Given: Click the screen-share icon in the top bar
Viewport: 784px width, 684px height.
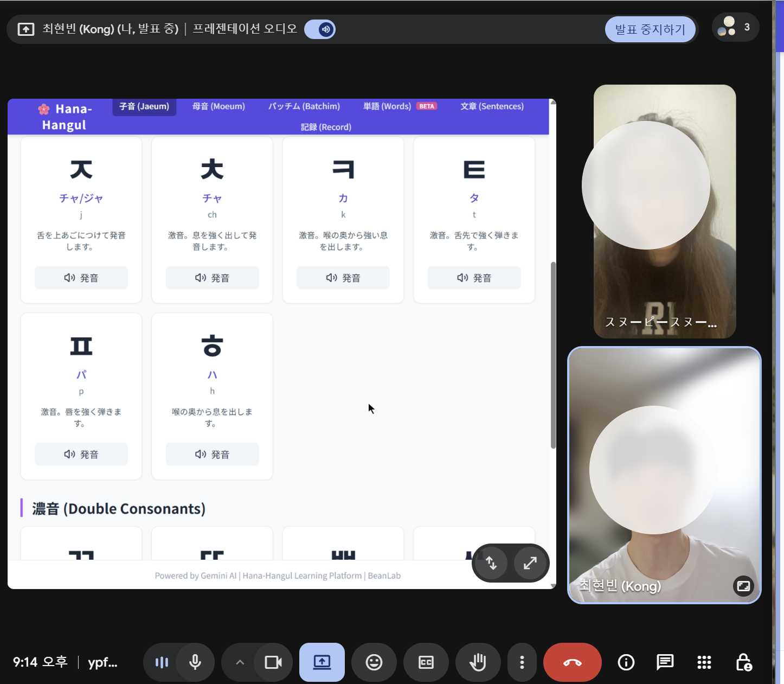Looking at the screenshot, I should coord(26,29).
